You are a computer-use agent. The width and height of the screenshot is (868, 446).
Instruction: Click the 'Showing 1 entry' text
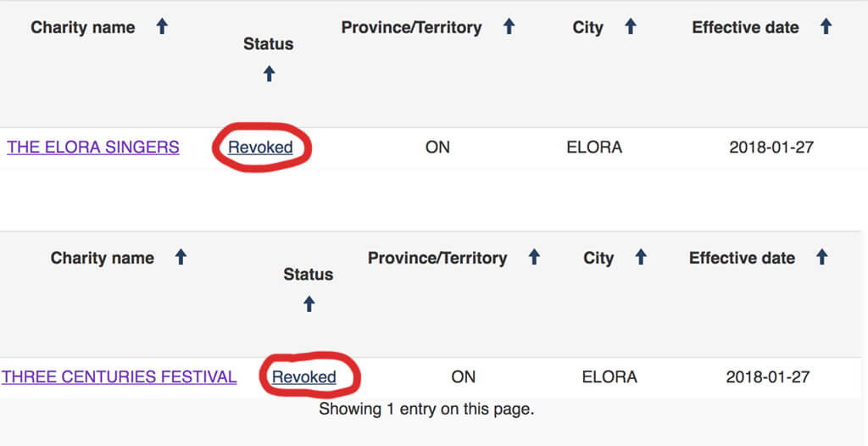pos(426,410)
